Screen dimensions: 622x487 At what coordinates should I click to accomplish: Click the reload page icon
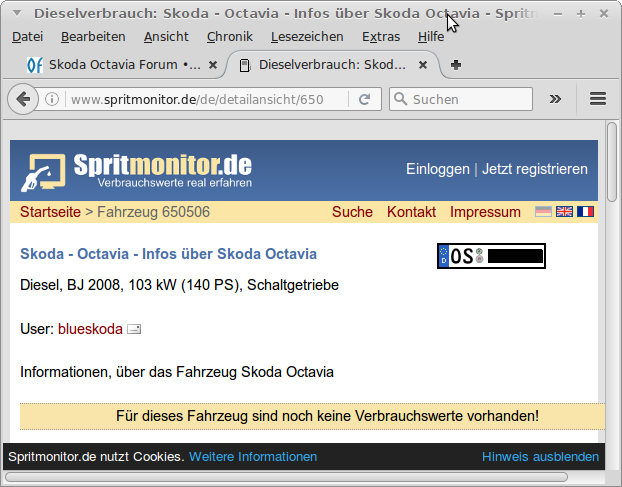[x=365, y=99]
